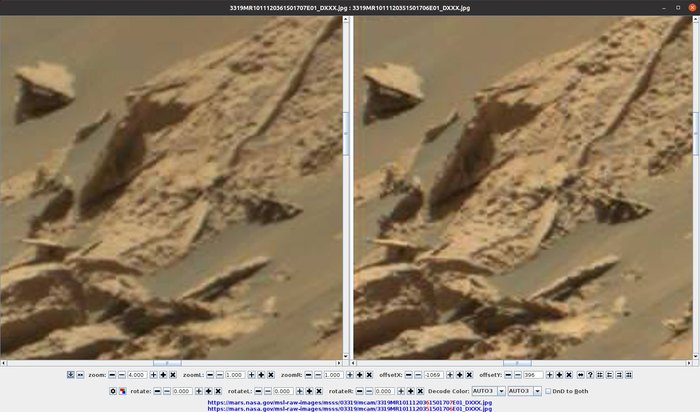
Task: Click the zoomL value field showing 1.000
Action: (235, 375)
